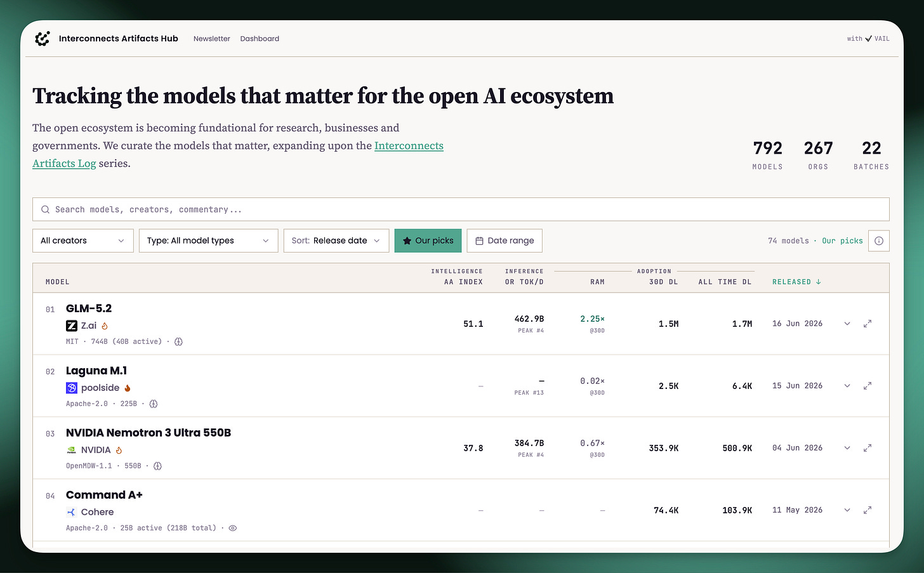Click the green 'Our picks' label beside 74 models
924x573 pixels.
pyautogui.click(x=842, y=241)
